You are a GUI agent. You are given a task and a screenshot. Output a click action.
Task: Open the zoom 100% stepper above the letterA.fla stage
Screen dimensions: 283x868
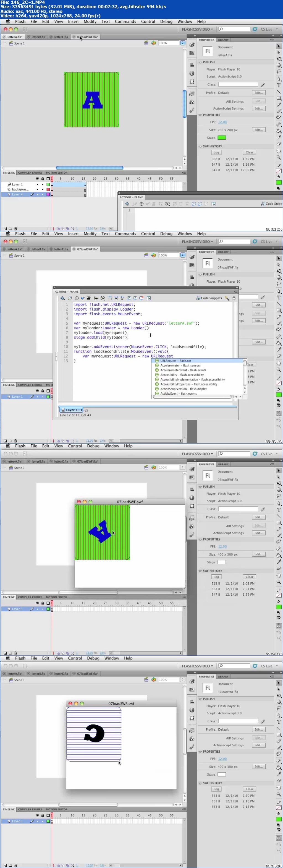pyautogui.click(x=183, y=43)
